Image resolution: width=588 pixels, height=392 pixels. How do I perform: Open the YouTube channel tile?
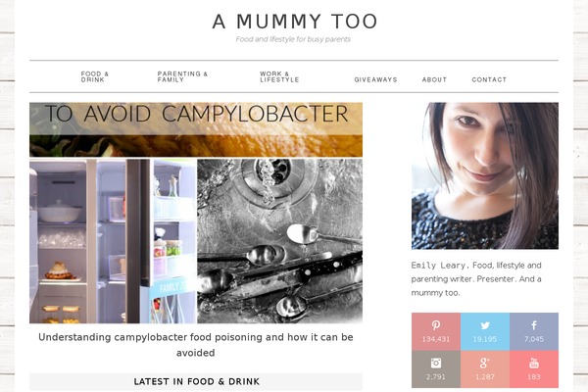534,369
